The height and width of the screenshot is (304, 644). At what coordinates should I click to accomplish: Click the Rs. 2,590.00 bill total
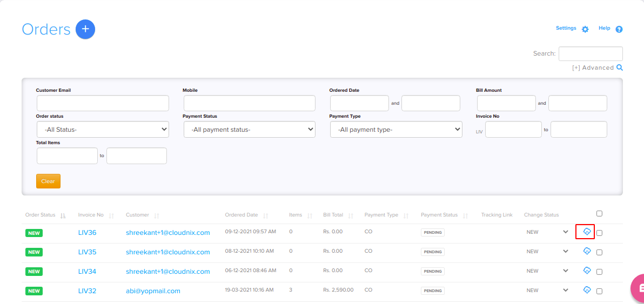[x=338, y=289]
